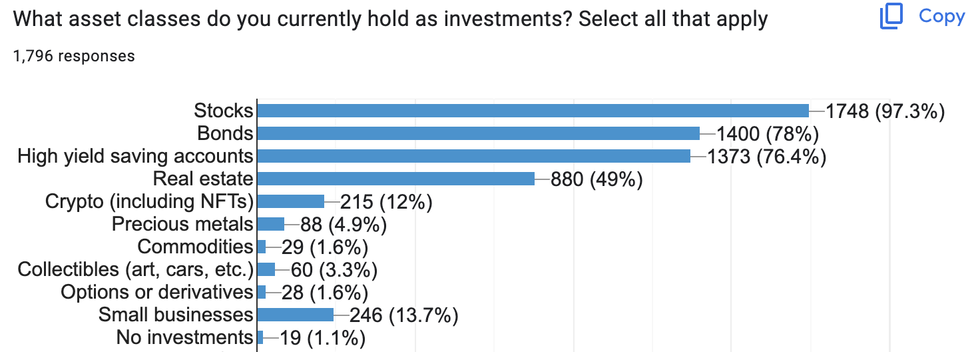Screen dimensions: 980x352
Task: Select the Precious metals bar
Action: pyautogui.click(x=270, y=224)
